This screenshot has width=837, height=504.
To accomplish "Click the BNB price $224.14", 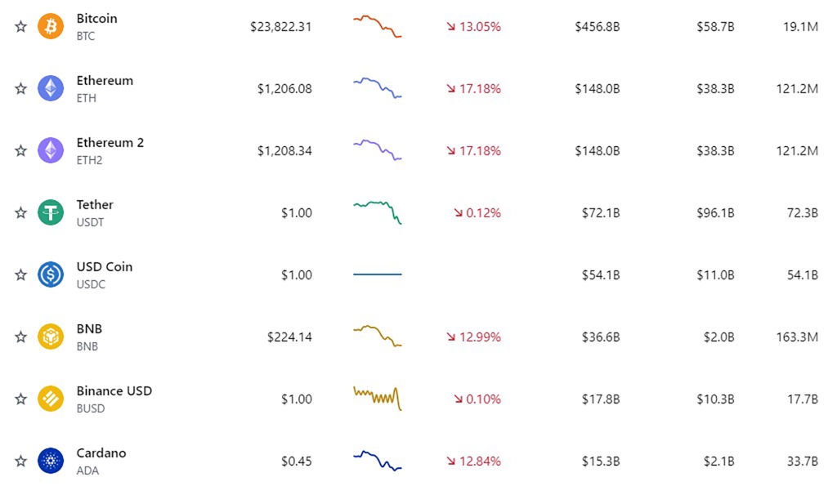I will 289,337.
